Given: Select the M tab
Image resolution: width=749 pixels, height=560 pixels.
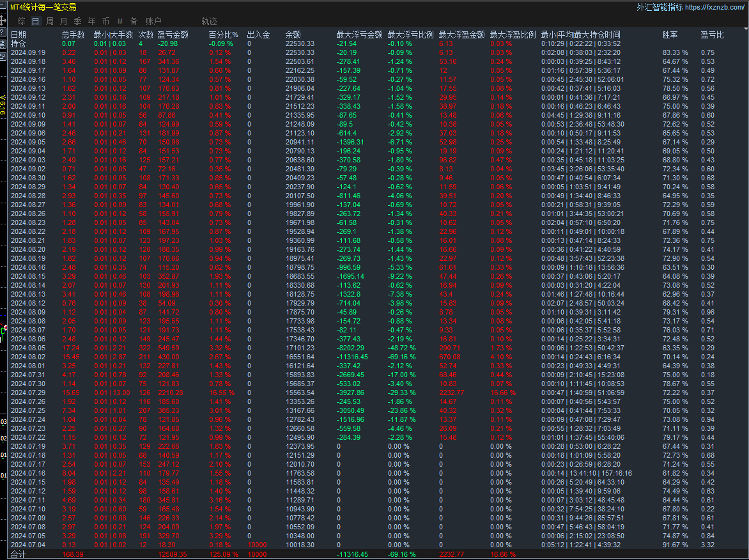Looking at the screenshot, I should pyautogui.click(x=120, y=21).
